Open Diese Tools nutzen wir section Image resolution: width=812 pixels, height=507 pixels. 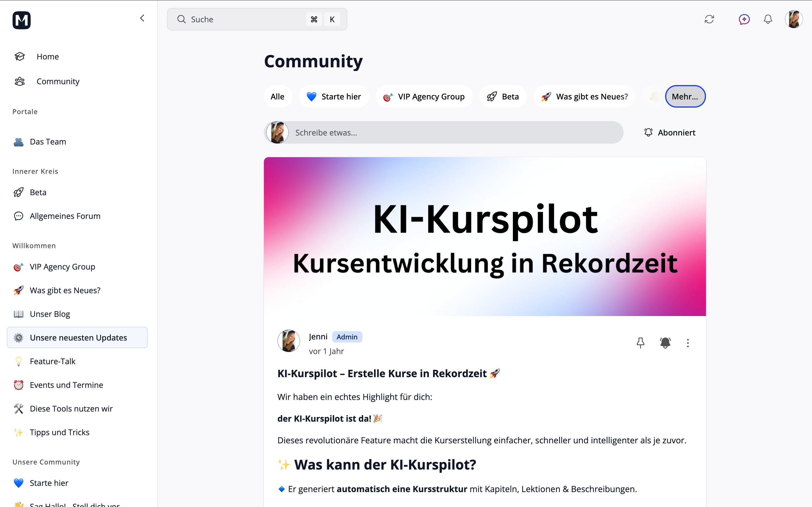click(x=71, y=408)
